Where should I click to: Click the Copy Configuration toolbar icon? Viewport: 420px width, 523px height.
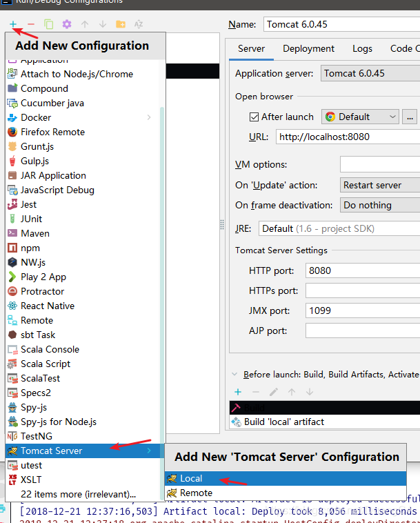click(49, 24)
